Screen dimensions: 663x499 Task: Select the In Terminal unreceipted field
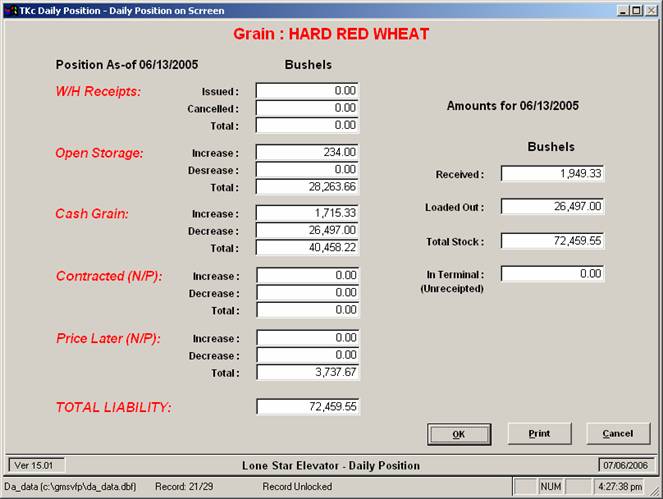pyautogui.click(x=552, y=274)
